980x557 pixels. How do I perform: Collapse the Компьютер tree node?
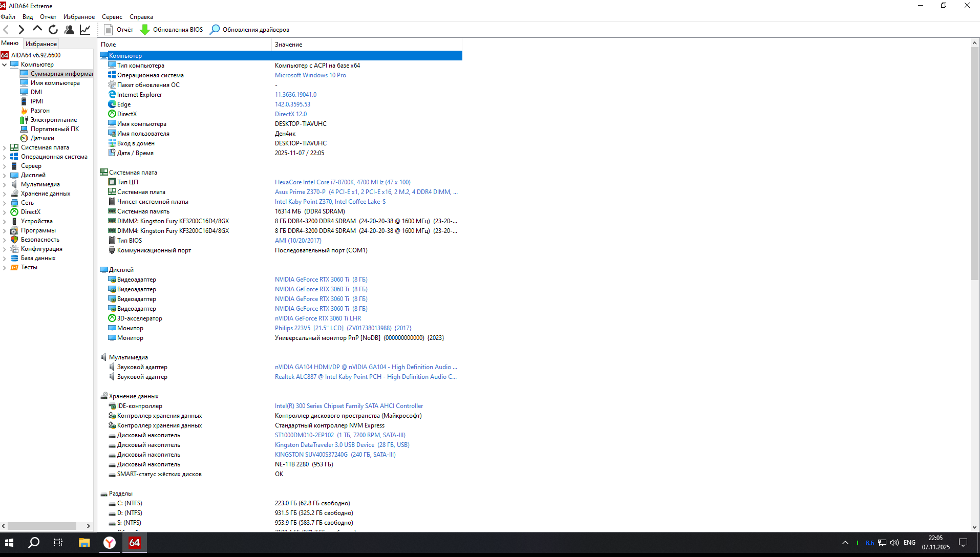[5, 65]
